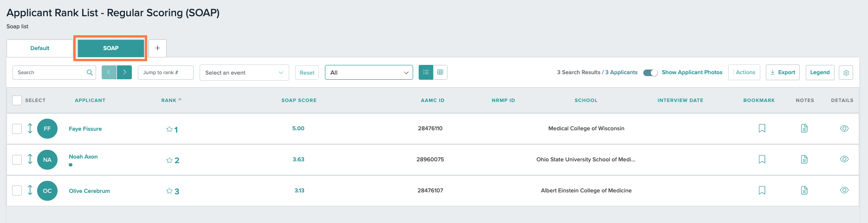
Task: Open the Actions menu
Action: [x=744, y=72]
